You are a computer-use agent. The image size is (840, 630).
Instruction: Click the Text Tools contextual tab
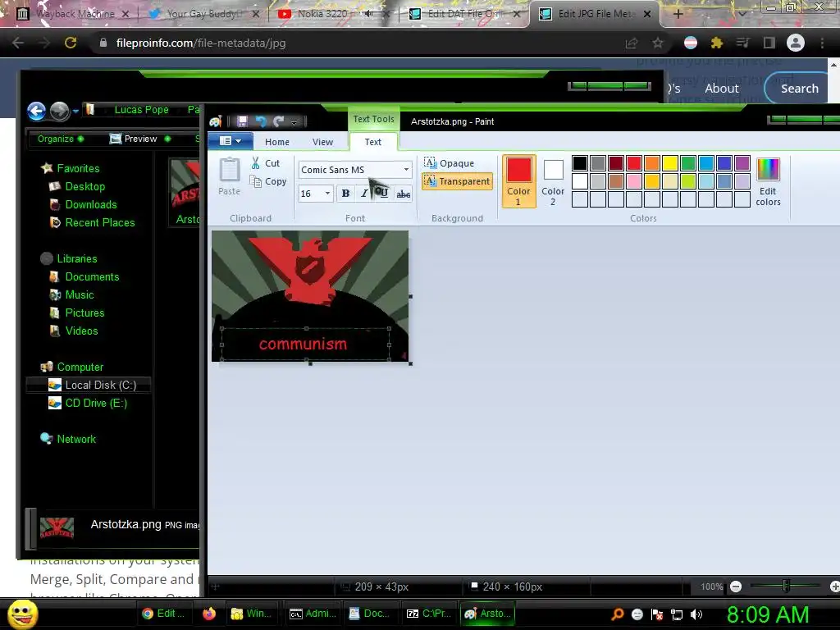[x=373, y=119]
